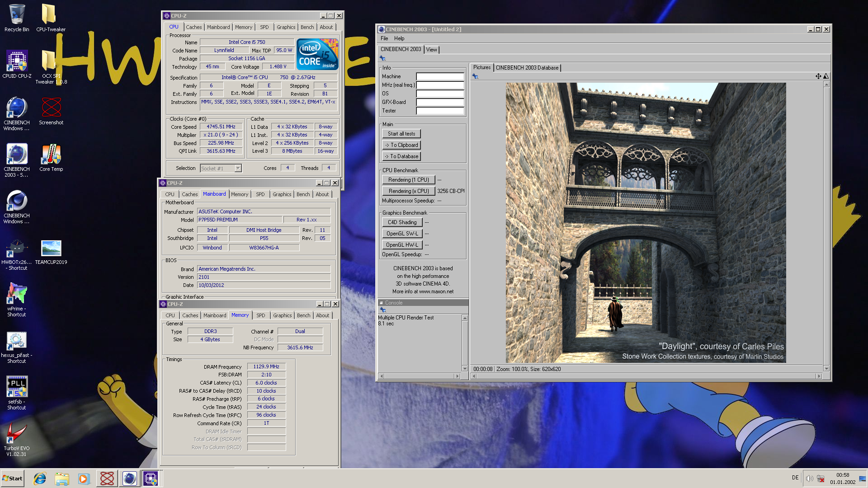Select the SPD tab in Mainboard CPU-Z window
868x488 pixels.
pyautogui.click(x=260, y=194)
